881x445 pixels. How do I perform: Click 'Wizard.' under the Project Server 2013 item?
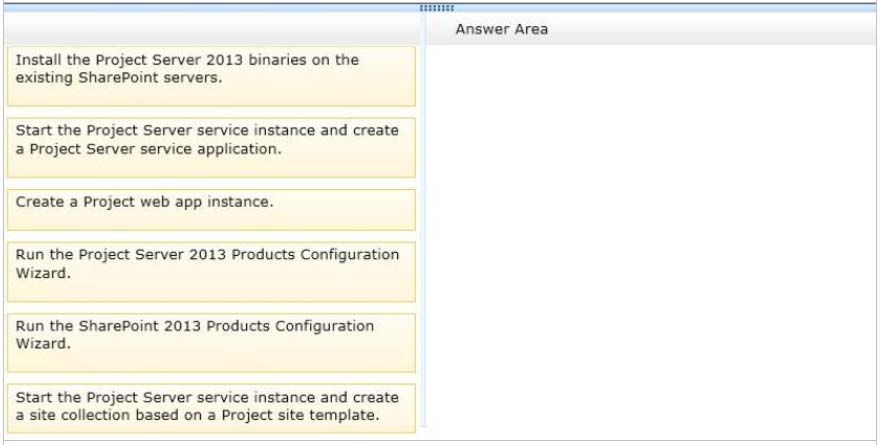(43, 273)
